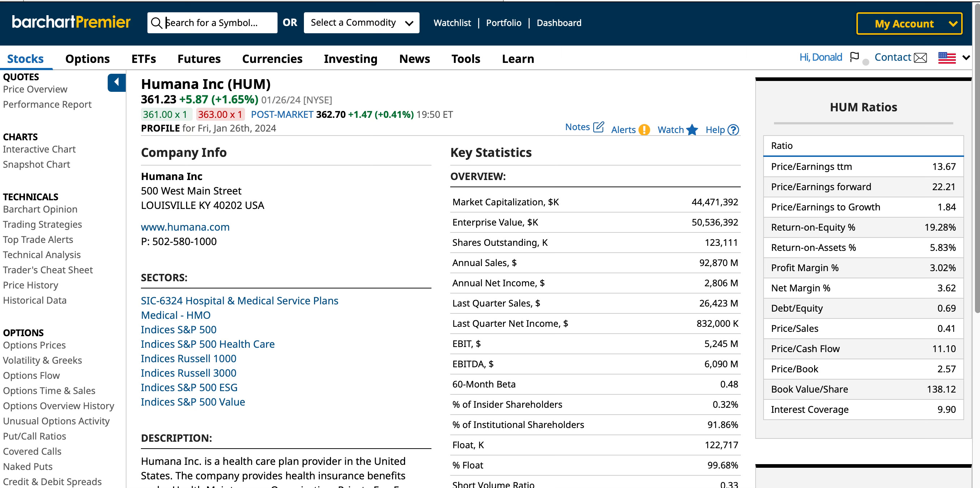980x488 pixels.
Task: Open the Stocks tab
Action: click(26, 59)
